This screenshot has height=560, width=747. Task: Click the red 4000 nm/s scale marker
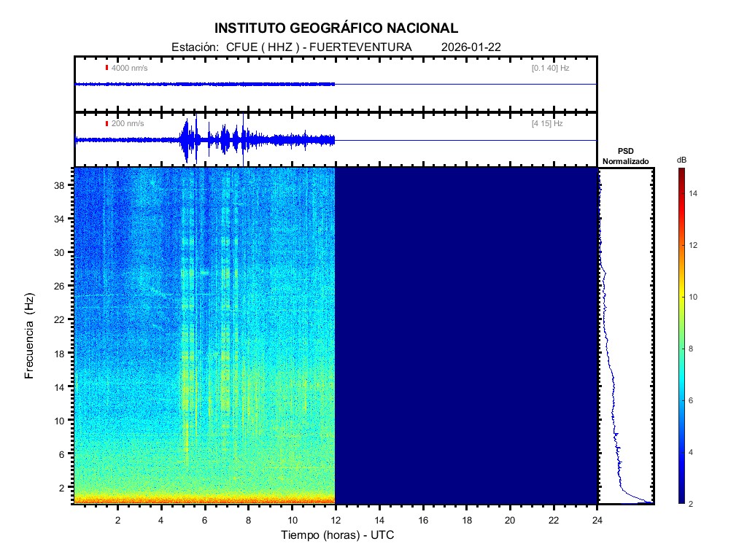point(107,68)
